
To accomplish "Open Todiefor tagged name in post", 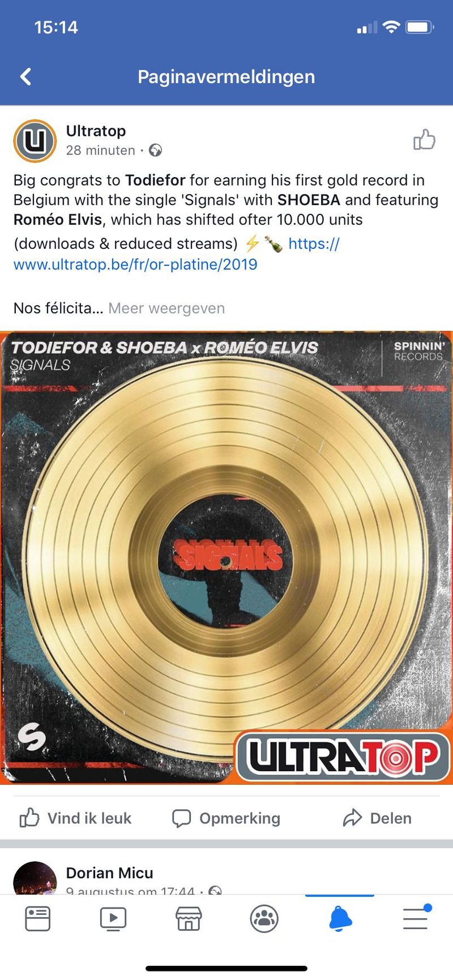I will [155, 180].
